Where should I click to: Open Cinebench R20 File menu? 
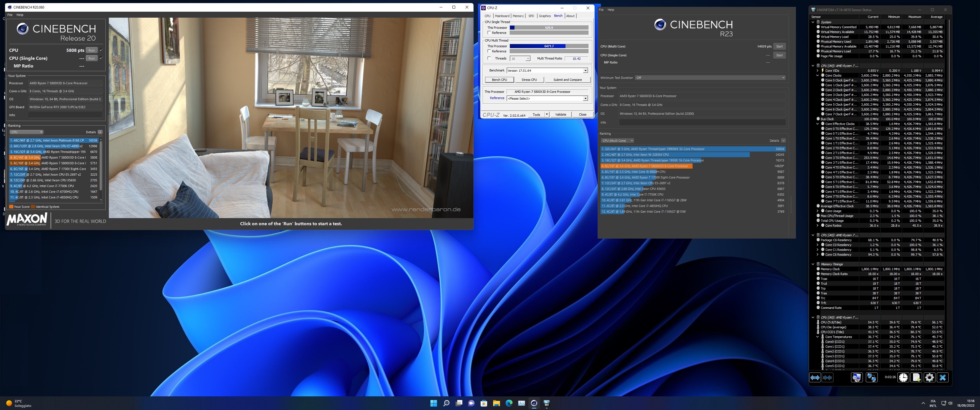(10, 15)
